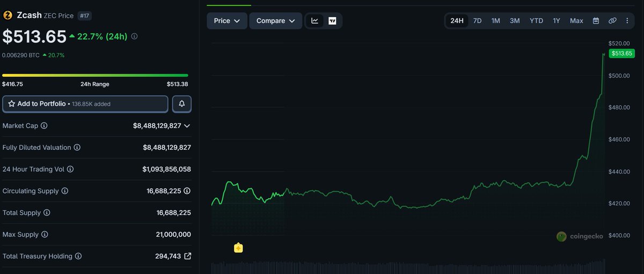Viewport: 644px width, 274px height.
Task: Open chart more options three-dot menu
Action: tap(628, 21)
